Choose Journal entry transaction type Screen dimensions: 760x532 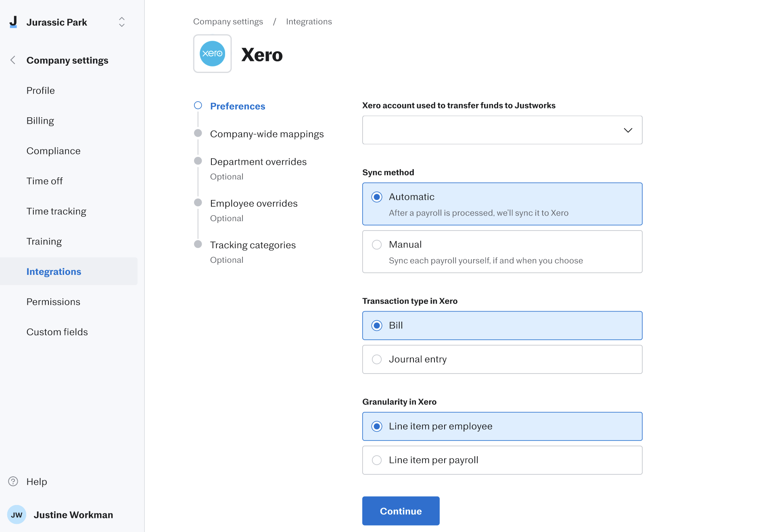[x=502, y=359]
